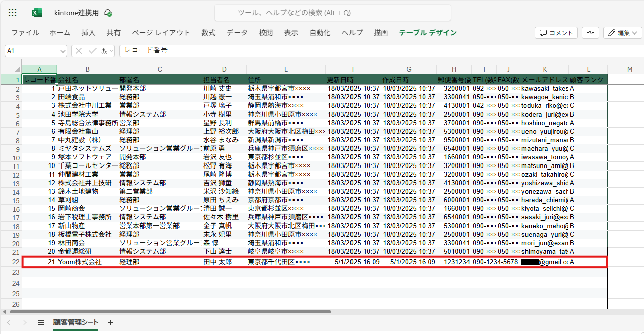The height and width of the screenshot is (334, 644).
Task: Switch to the テーブル デザイン tab
Action: 428,33
